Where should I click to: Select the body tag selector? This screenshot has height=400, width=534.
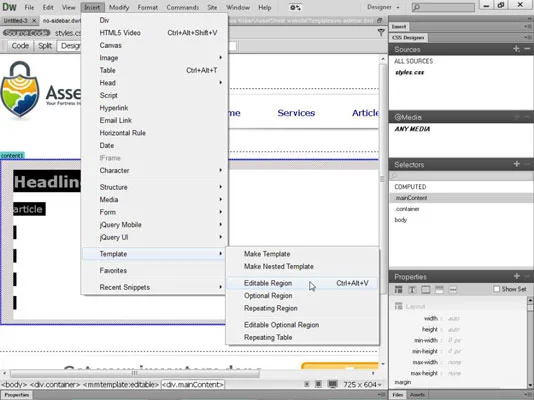click(x=14, y=385)
